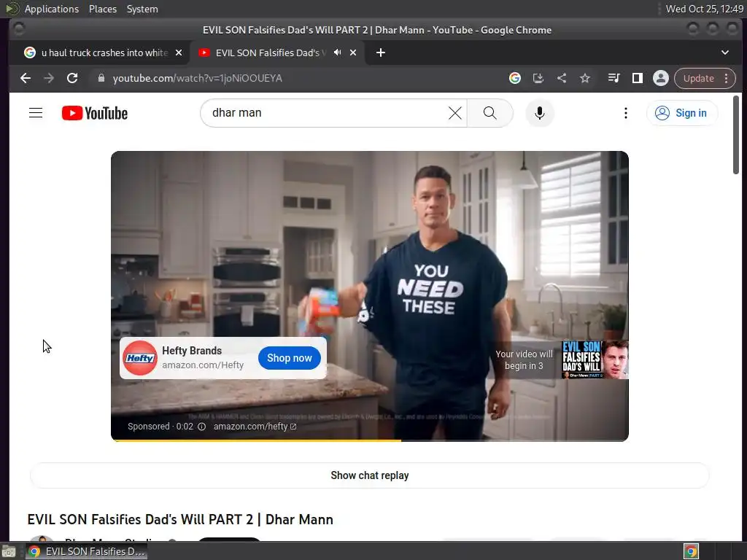Open the System menu
Screen dimensions: 747x560
click(142, 9)
